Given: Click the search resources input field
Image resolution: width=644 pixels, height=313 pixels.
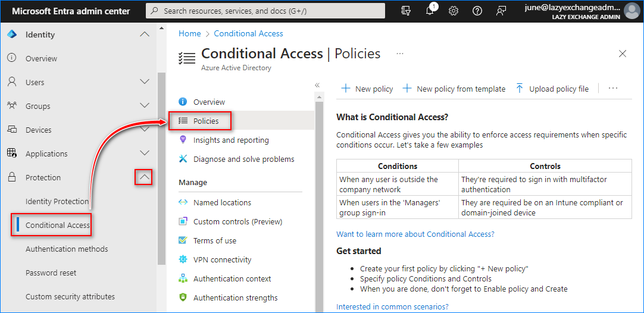Looking at the screenshot, I should tap(265, 11).
